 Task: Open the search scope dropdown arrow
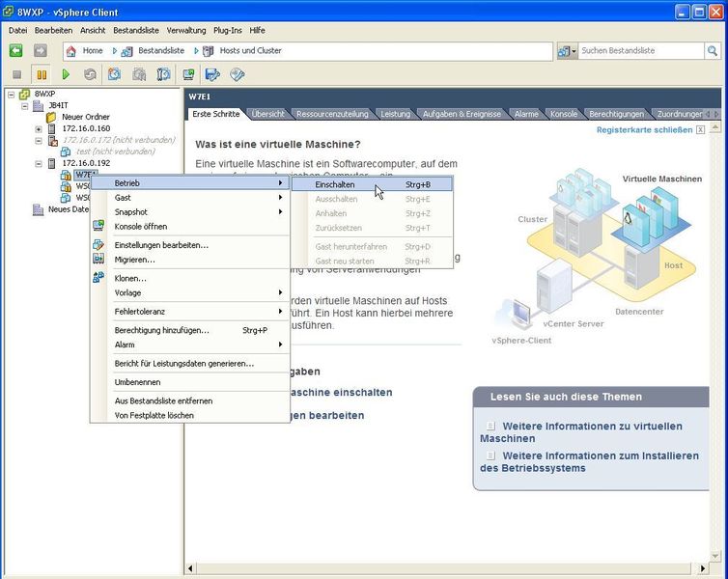point(574,50)
